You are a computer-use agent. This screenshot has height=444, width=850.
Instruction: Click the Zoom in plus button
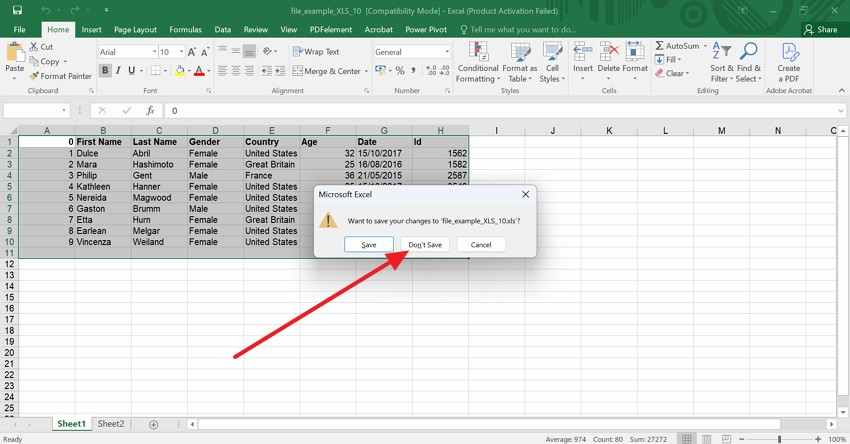tap(817, 439)
